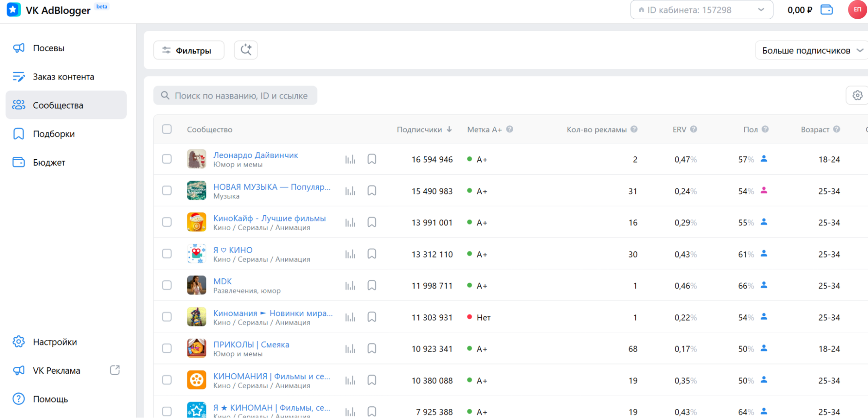The height and width of the screenshot is (418, 868).
Task: Go to Посевы in sidebar
Action: point(49,48)
